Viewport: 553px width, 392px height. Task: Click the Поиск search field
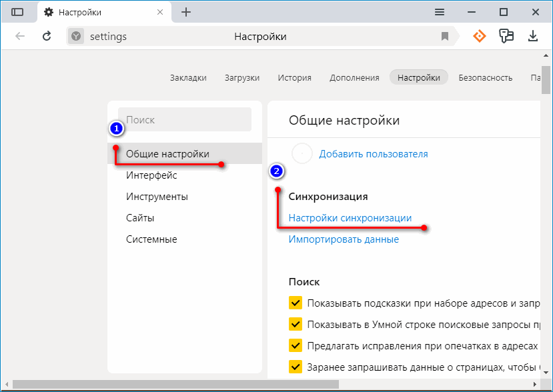pyautogui.click(x=185, y=119)
